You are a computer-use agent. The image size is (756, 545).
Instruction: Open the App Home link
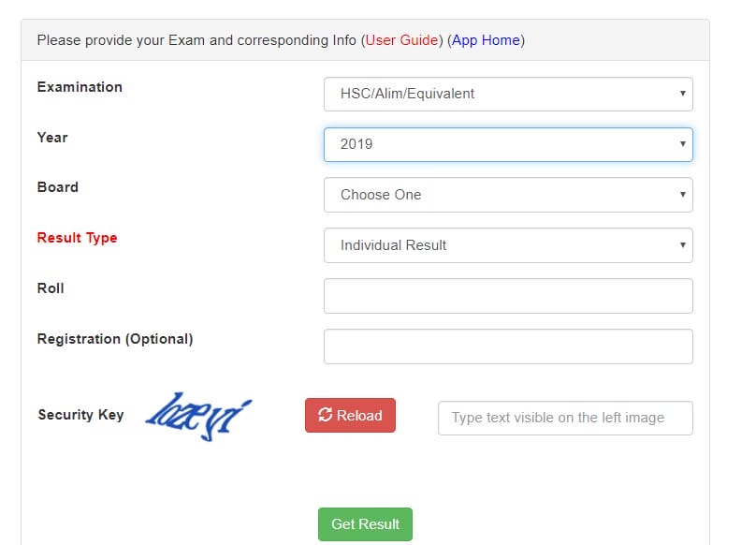click(x=486, y=40)
